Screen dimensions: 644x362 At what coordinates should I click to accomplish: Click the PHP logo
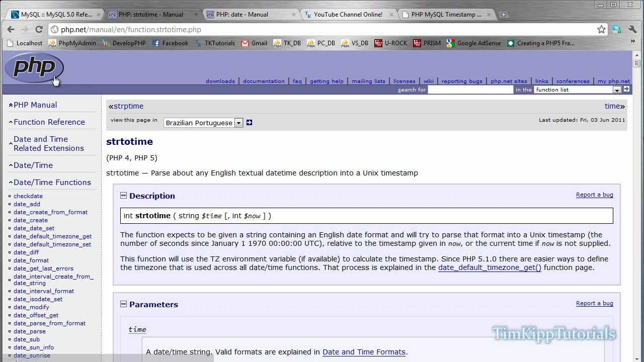coord(34,68)
